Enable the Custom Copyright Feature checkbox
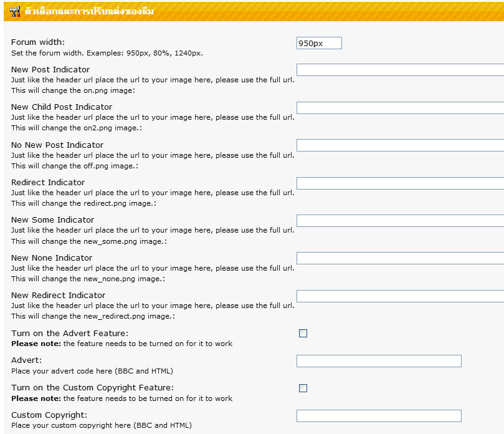The image size is (504, 434). tap(303, 388)
